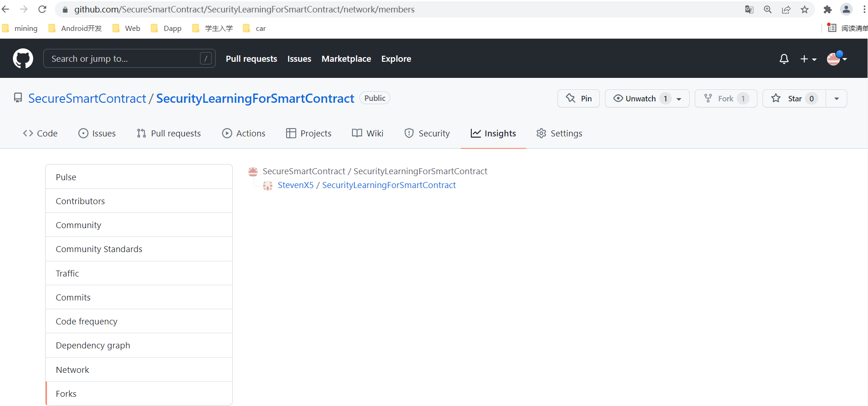The width and height of the screenshot is (868, 406).
Task: Expand the Star lists dropdown arrow
Action: coord(837,98)
